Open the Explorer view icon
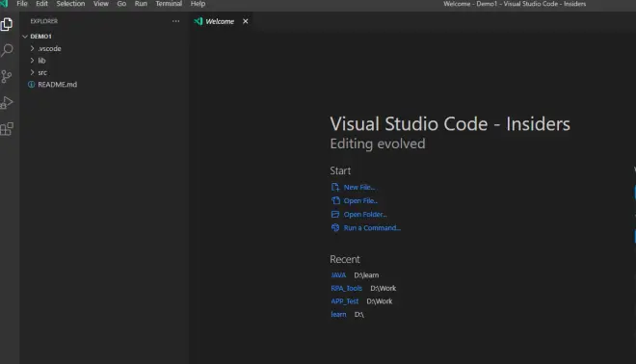 pos(7,24)
